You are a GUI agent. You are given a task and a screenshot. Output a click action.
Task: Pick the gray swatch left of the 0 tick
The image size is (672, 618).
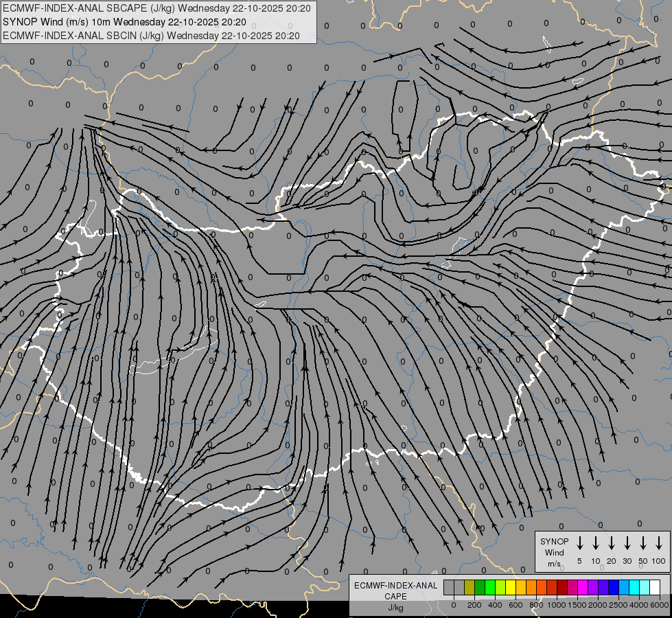click(449, 587)
